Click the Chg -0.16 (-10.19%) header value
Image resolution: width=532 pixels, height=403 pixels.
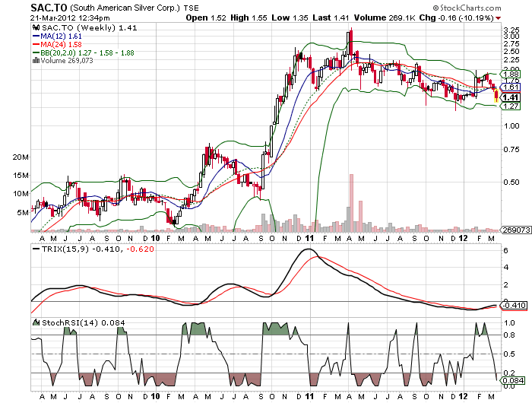pos(456,17)
